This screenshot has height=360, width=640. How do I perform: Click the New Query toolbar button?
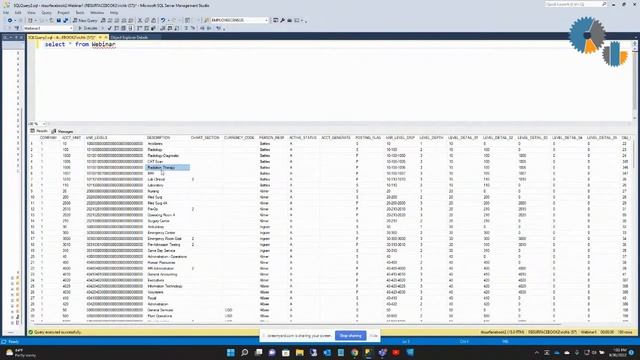point(85,20)
